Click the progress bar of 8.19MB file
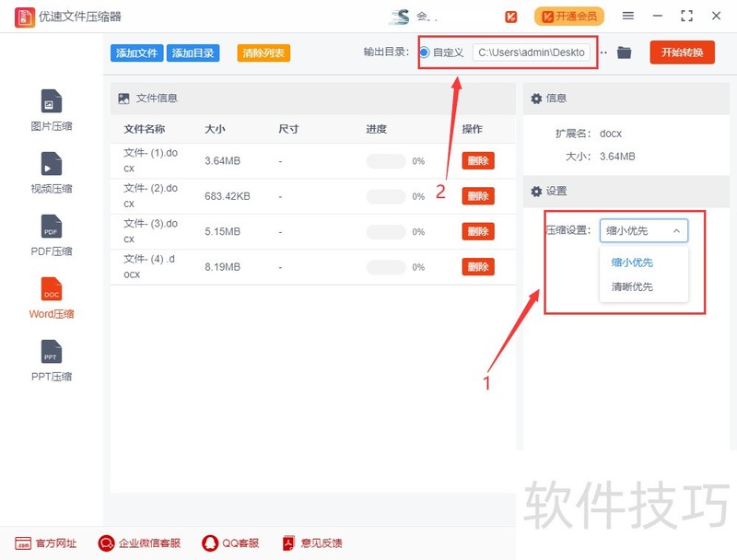This screenshot has height=560, width=737. pos(386,267)
